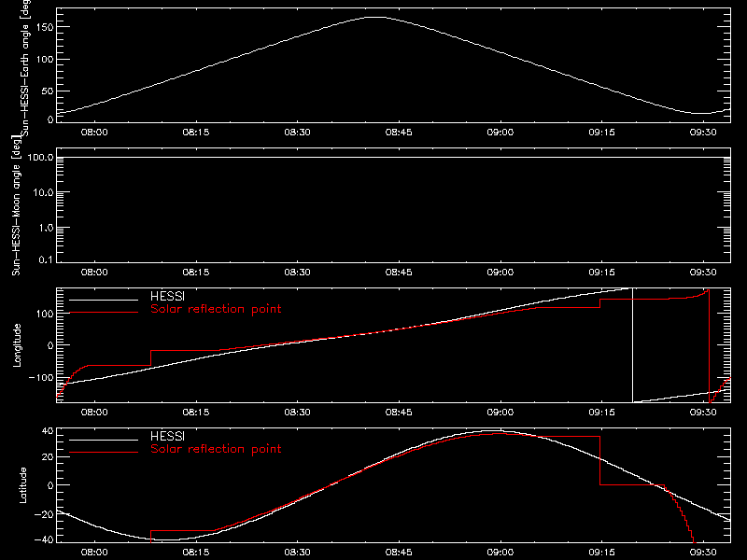Click white HESSI legend line in Longitude plot
Viewport: 747px width, 560px height.
point(104,300)
